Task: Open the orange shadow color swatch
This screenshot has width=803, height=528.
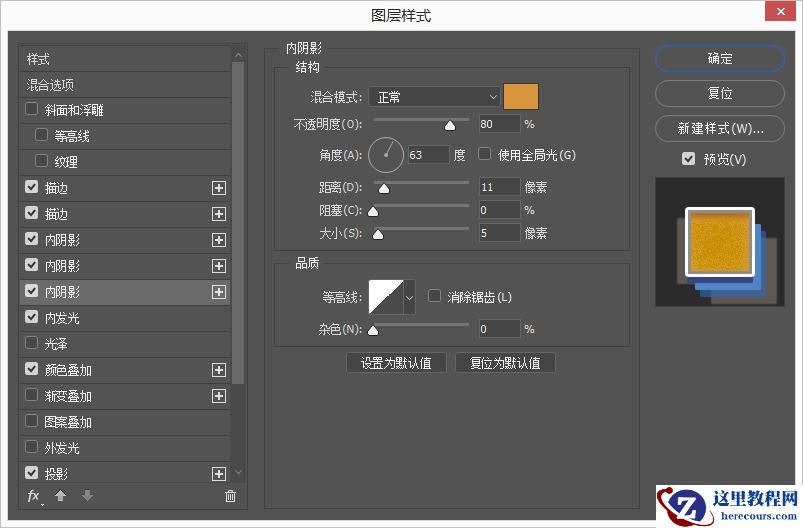Action: pyautogui.click(x=521, y=97)
